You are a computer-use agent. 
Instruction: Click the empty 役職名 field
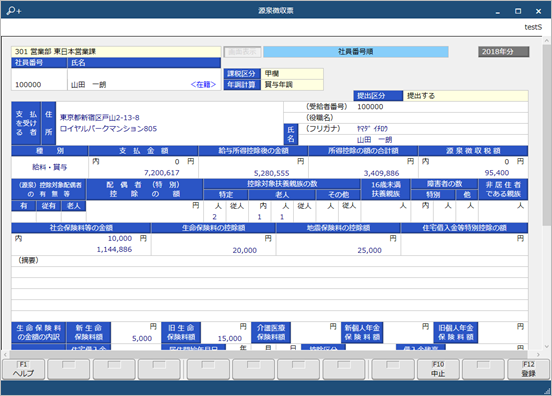(x=442, y=118)
